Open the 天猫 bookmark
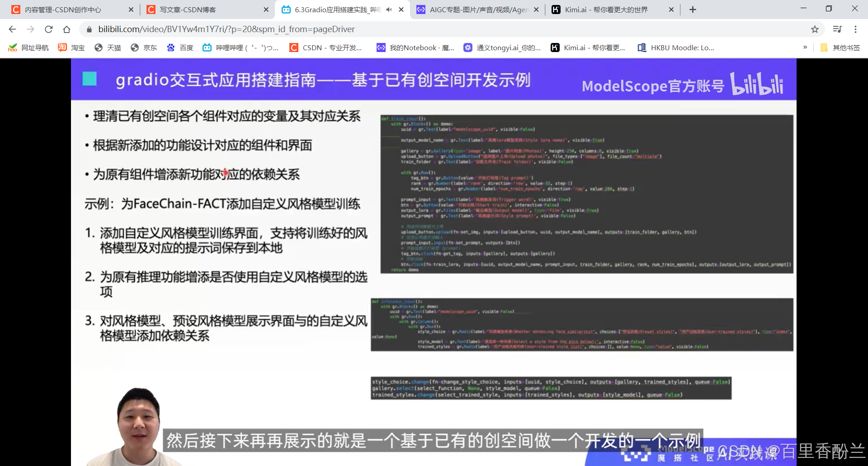Viewport: 868px width, 466px height. (x=108, y=48)
